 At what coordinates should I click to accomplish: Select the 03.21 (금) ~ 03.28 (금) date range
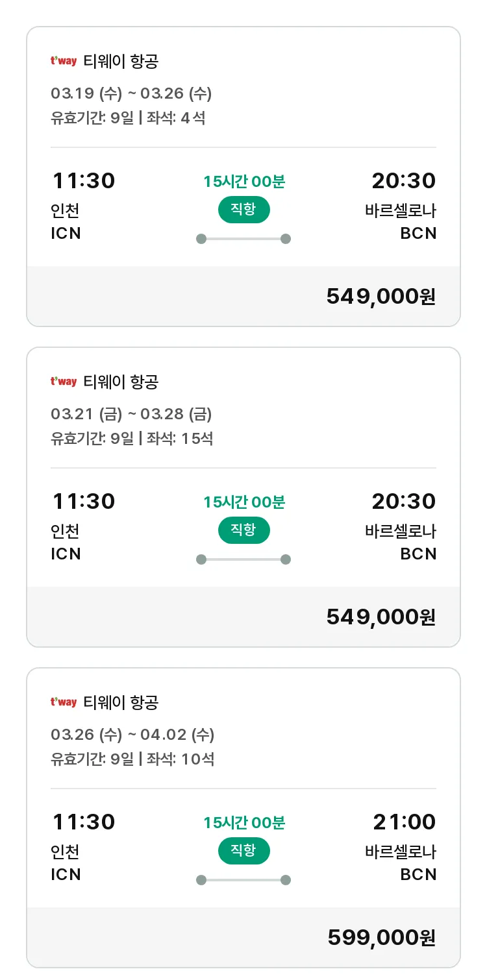point(131,414)
